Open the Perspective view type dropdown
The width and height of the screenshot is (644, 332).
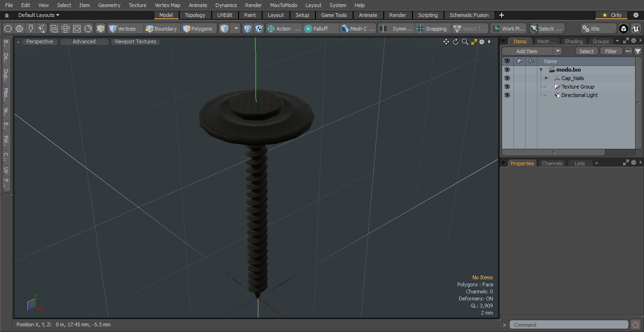pyautogui.click(x=40, y=42)
